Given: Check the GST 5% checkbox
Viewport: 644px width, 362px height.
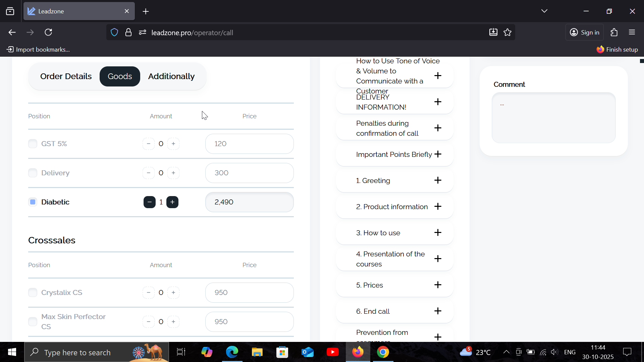Looking at the screenshot, I should tap(33, 144).
